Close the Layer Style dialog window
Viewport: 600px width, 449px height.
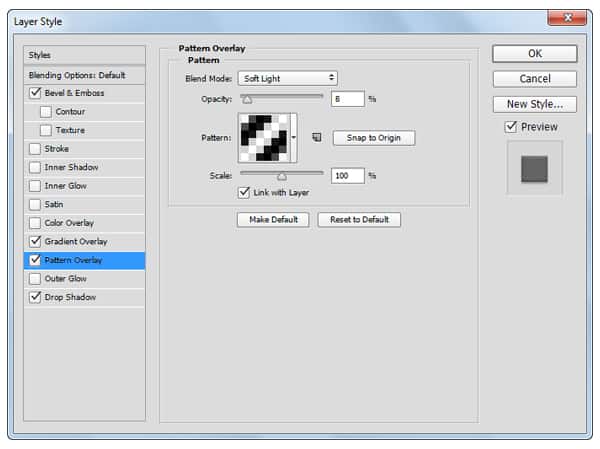point(568,17)
